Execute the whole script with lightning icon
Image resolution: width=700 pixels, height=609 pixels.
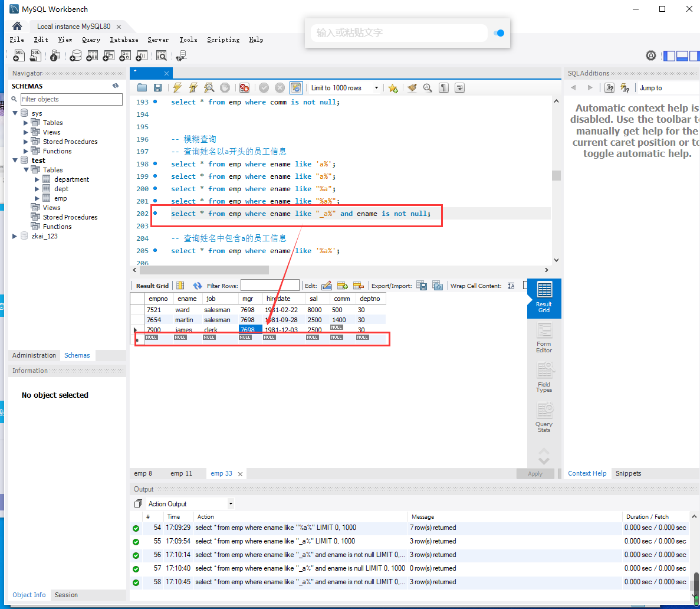coord(178,88)
